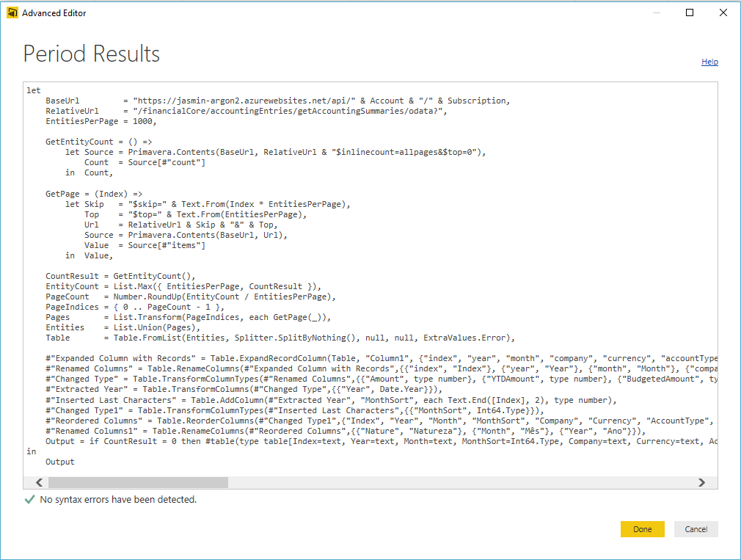Image resolution: width=741 pixels, height=560 pixels.
Task: Click the 'Entities = List.Union(Pages),' line
Action: pyautogui.click(x=123, y=327)
